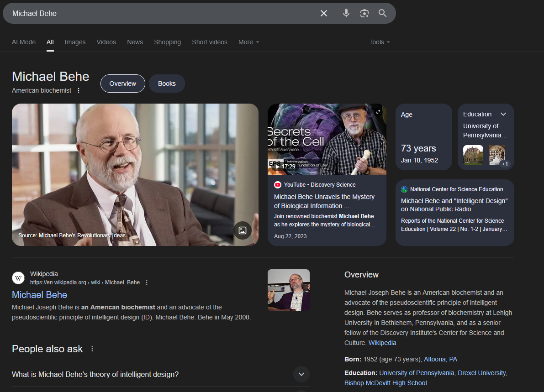Click the Wikipedia URL breadcrumb text
544x392 pixels.
[85, 282]
